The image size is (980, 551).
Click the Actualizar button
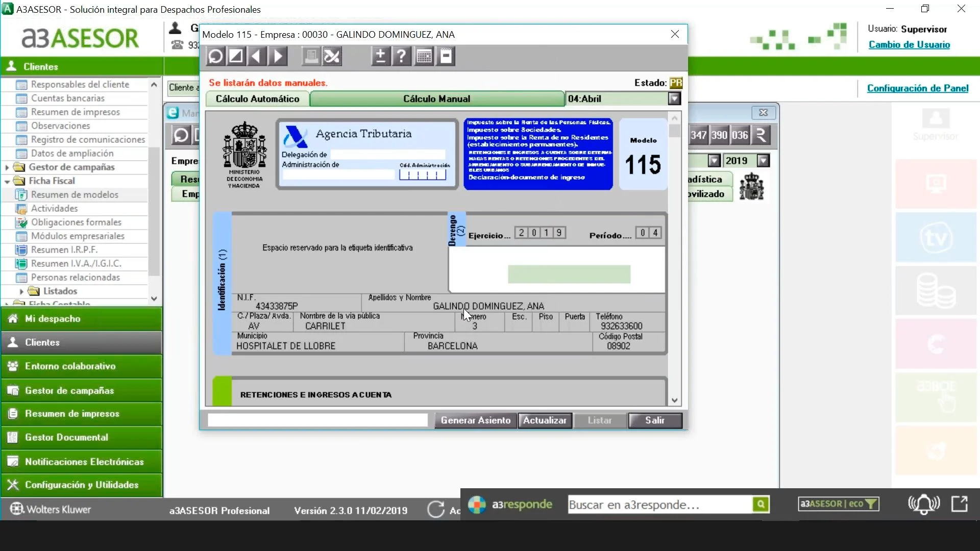pos(545,420)
